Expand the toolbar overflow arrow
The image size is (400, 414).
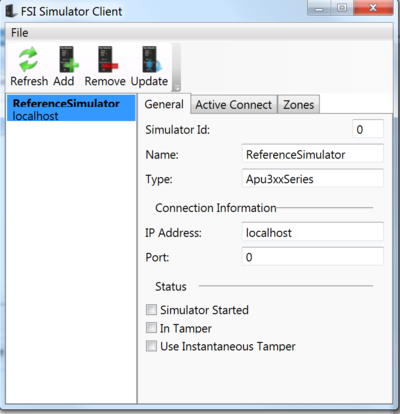(177, 88)
